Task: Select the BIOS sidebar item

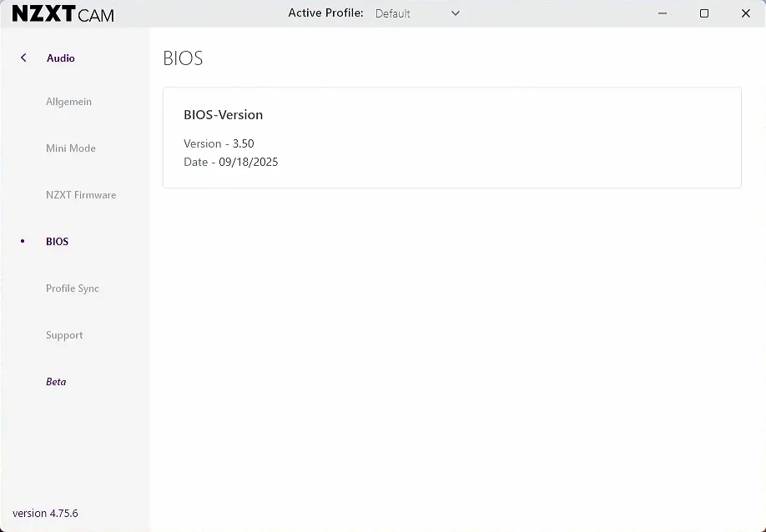Action: coord(58,242)
